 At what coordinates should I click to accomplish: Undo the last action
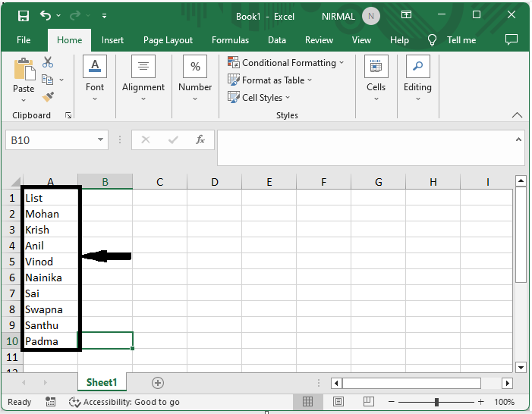pos(46,15)
